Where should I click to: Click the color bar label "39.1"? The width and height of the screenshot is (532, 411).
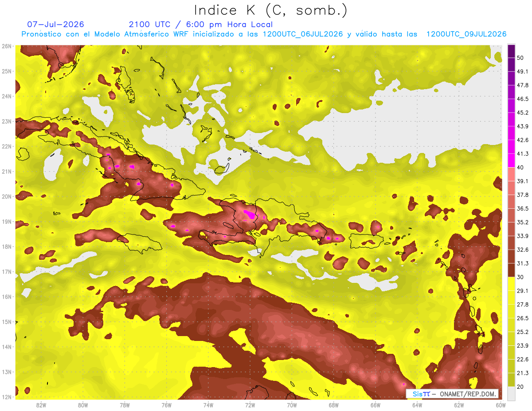tap(523, 181)
